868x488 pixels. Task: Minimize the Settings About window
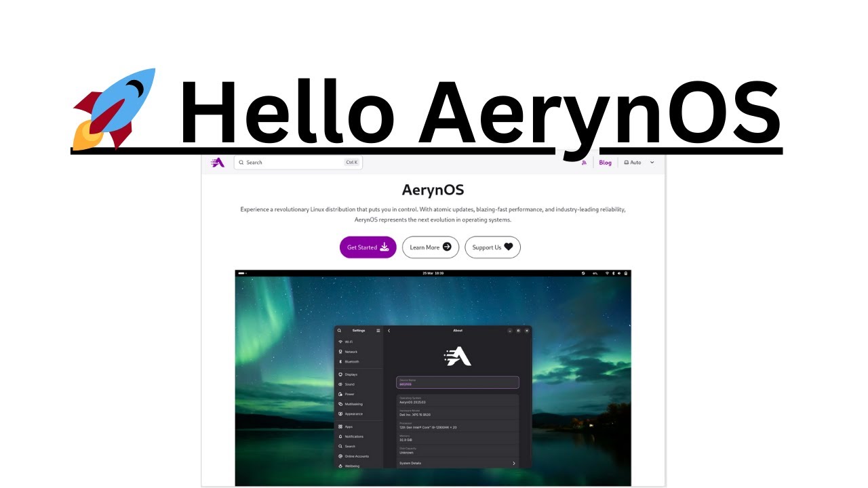[510, 331]
